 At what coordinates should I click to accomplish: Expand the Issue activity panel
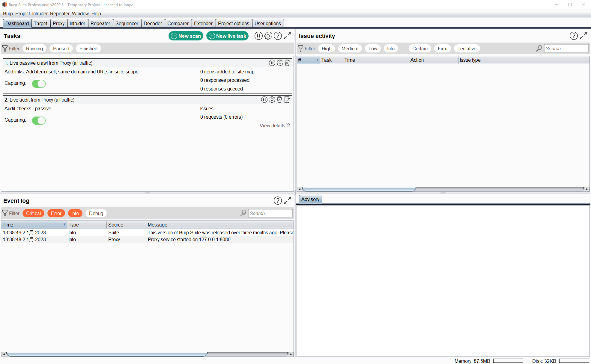pyautogui.click(x=584, y=36)
